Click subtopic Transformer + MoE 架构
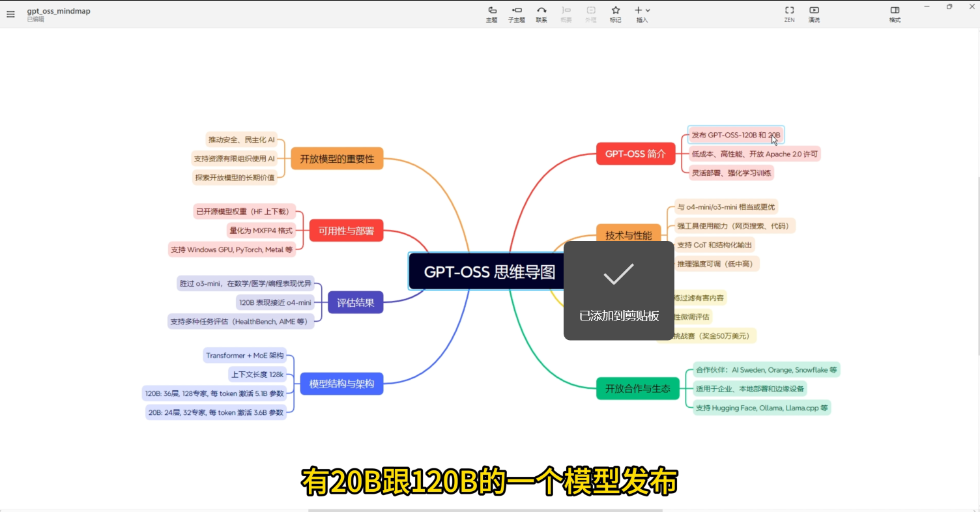The image size is (980, 512). point(245,355)
